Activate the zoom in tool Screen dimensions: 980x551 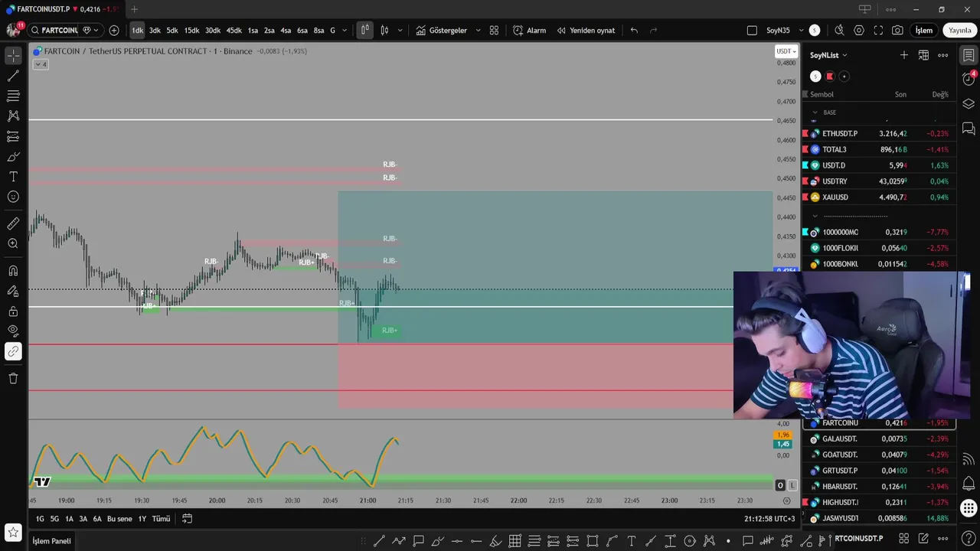(x=13, y=243)
